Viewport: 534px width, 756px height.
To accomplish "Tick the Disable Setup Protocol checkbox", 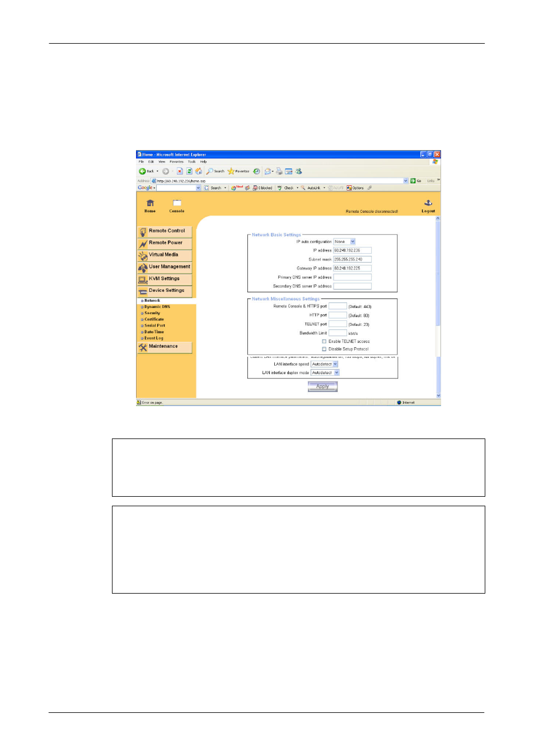I will tap(324, 349).
